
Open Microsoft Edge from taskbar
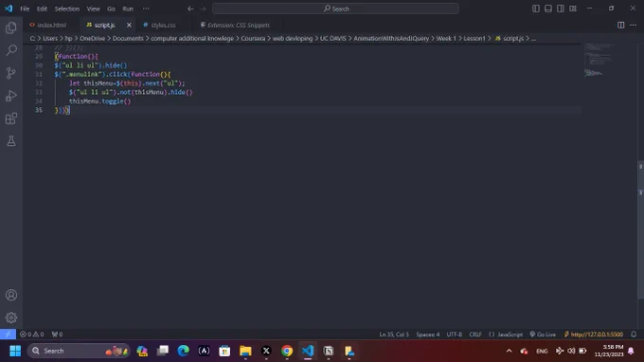point(183,351)
